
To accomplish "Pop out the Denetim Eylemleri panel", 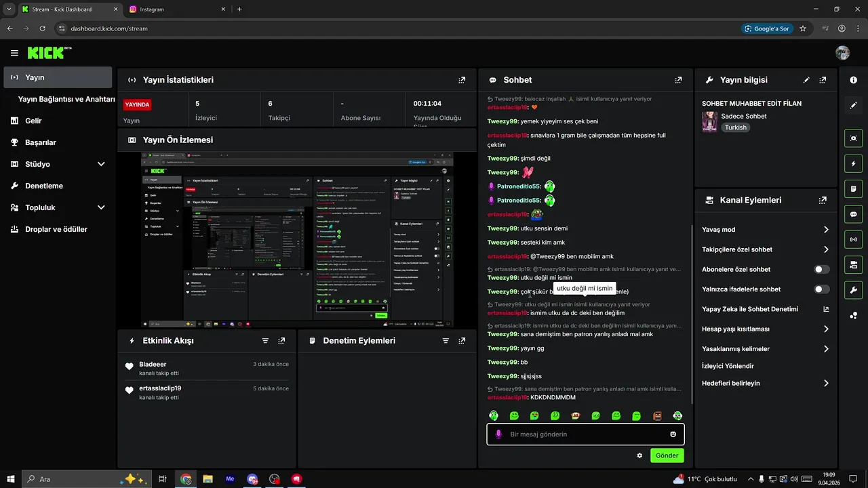I will pos(462,341).
